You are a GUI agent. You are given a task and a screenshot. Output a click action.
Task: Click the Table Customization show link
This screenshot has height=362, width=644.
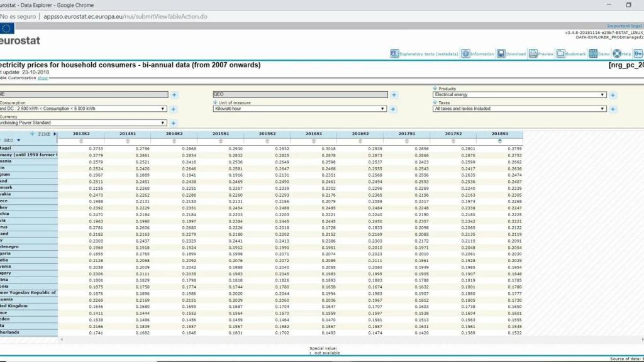[x=42, y=78]
